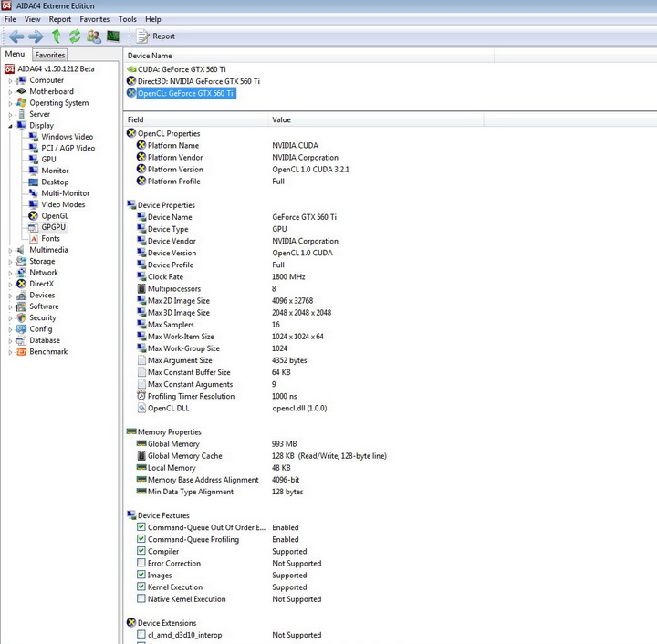Click the green monitor toolbar icon
The image size is (657, 644).
[113, 36]
